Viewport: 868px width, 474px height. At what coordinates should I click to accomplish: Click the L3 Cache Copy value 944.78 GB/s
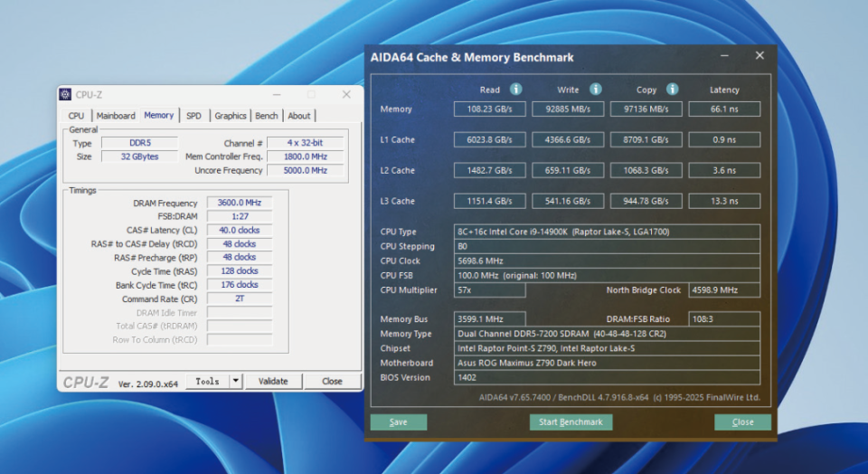tap(646, 201)
